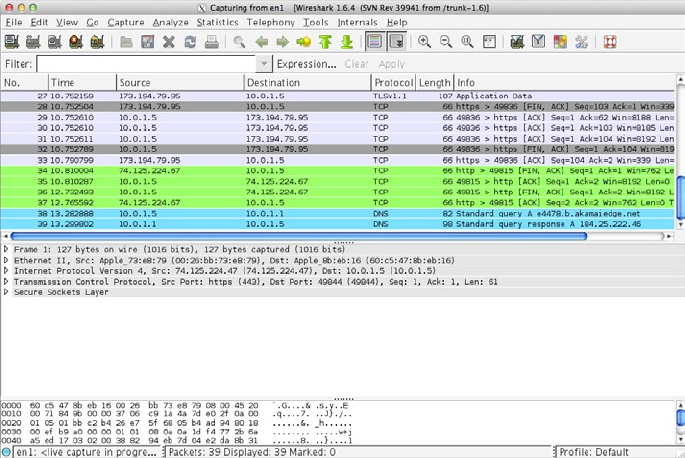Find a packet with magnifier icon
685x458 pixels.
coord(239,42)
